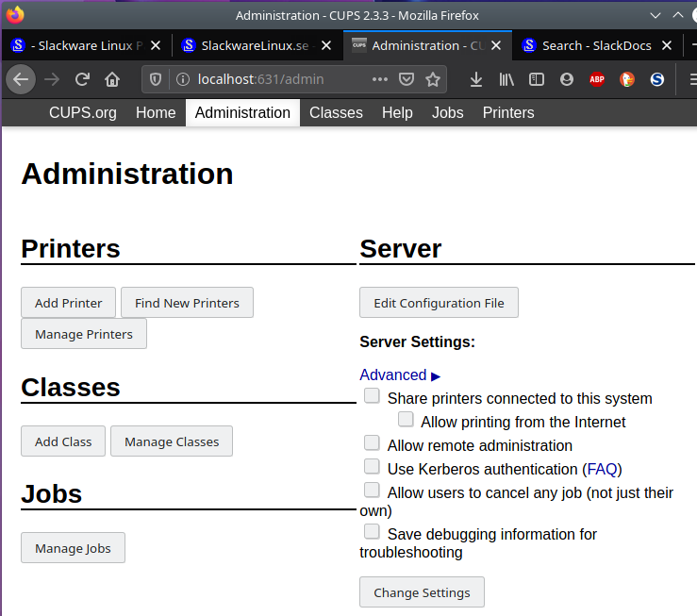Screen dimensions: 697x616
Task: Reload the page with the refresh icon
Action: tap(82, 79)
